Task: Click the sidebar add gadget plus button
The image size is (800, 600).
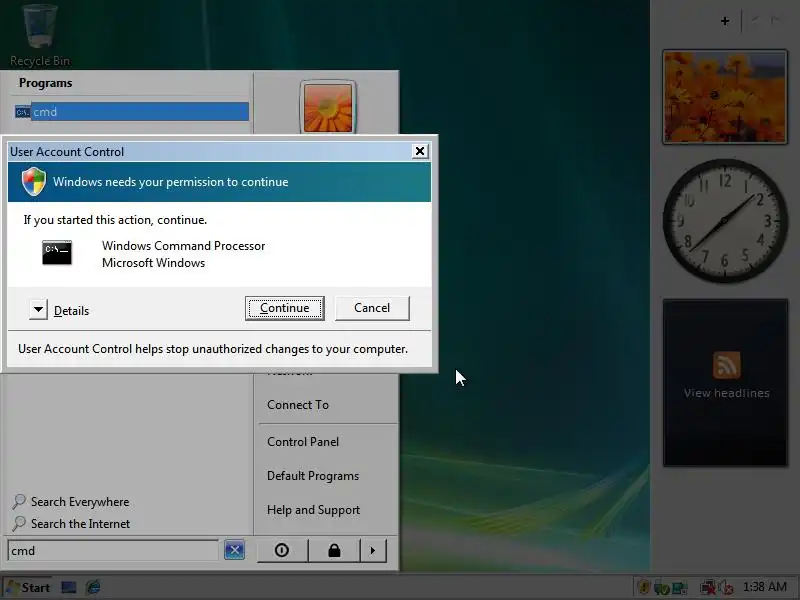Action: pos(724,21)
